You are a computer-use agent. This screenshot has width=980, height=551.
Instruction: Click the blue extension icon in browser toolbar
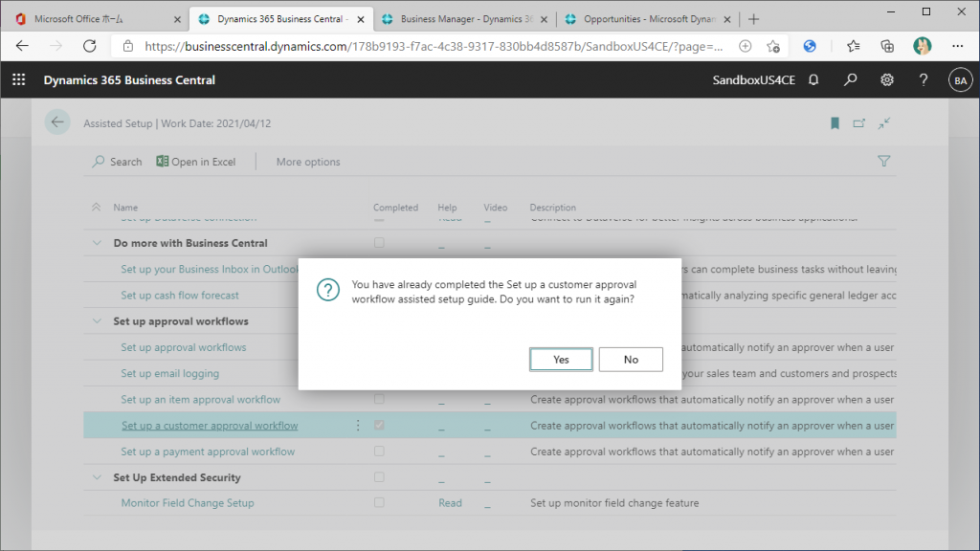[810, 46]
